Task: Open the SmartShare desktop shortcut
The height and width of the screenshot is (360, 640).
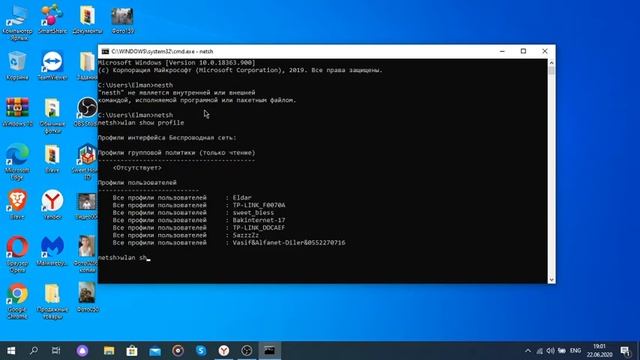Action: pos(52,20)
